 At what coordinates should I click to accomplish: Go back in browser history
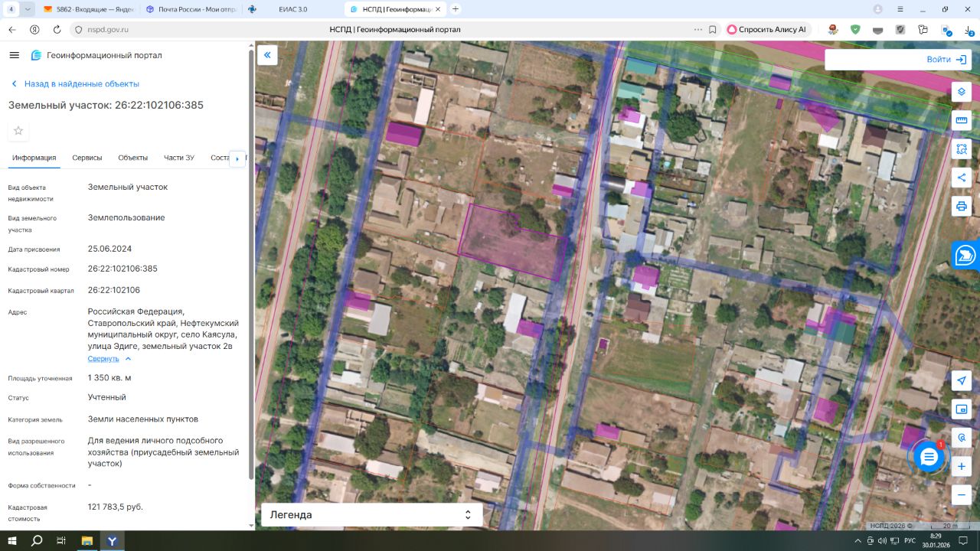point(12,29)
